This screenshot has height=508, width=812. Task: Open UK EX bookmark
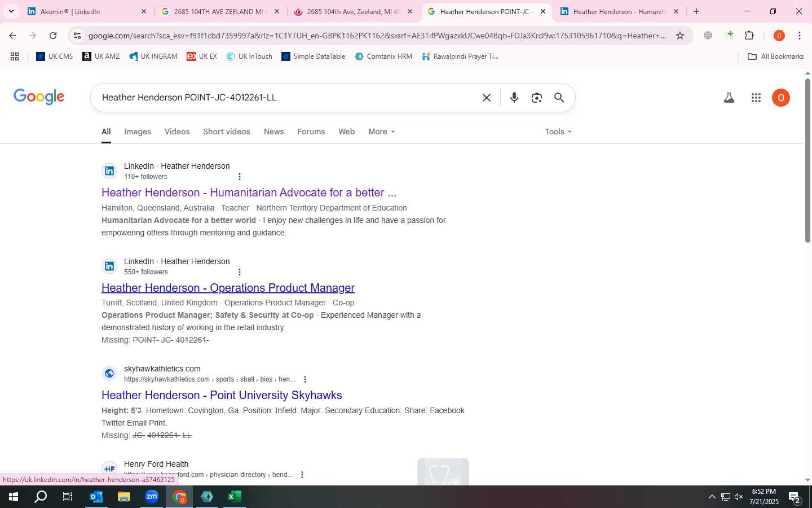pyautogui.click(x=202, y=56)
